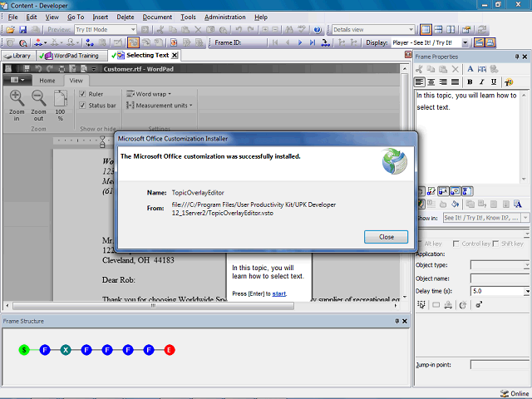Click the start link in the bubble

point(279,293)
